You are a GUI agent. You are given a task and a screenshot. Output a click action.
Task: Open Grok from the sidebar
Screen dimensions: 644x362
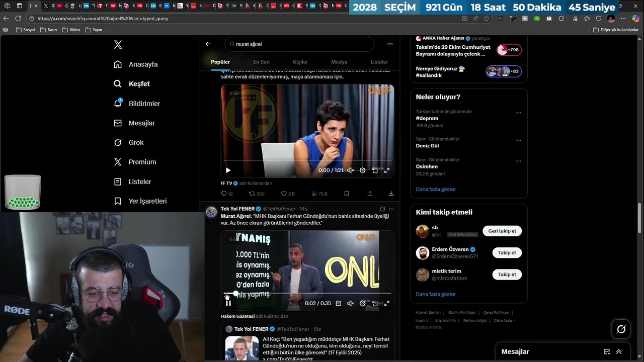[x=129, y=143]
